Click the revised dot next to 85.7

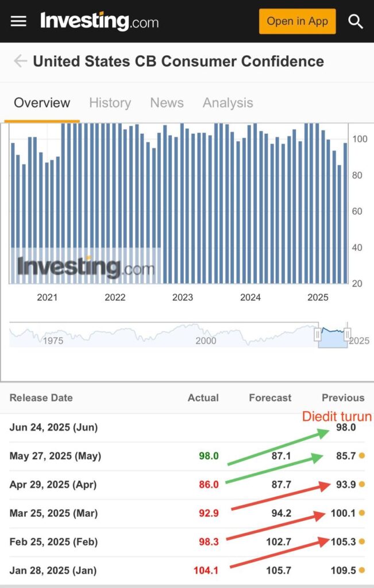361,455
